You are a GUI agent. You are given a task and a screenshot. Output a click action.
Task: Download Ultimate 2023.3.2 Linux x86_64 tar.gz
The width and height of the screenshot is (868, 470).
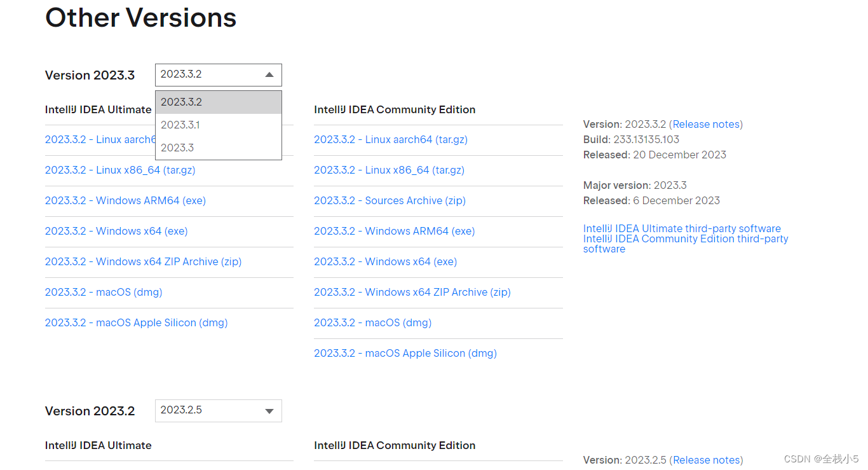coord(120,170)
